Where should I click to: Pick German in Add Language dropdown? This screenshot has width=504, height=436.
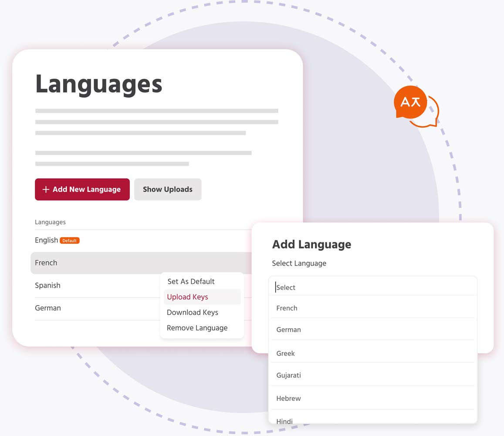[373, 330]
